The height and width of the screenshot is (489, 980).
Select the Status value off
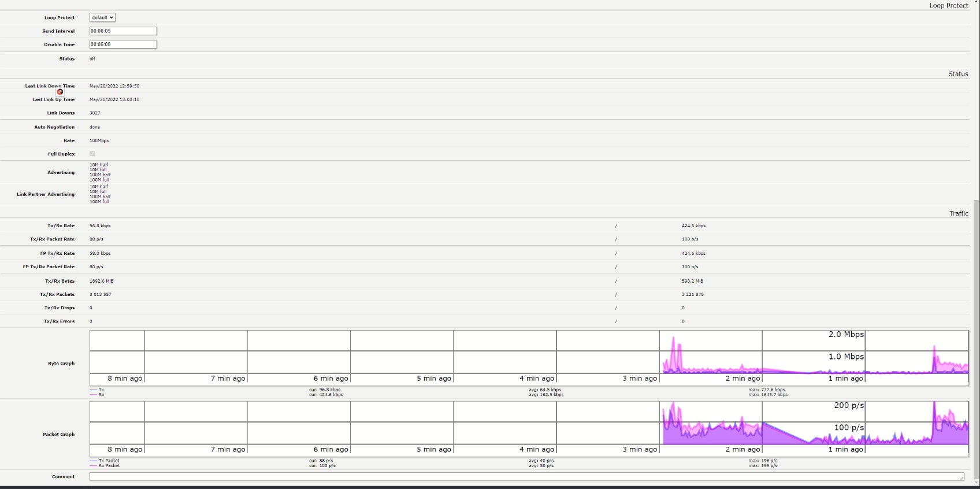tap(92, 59)
